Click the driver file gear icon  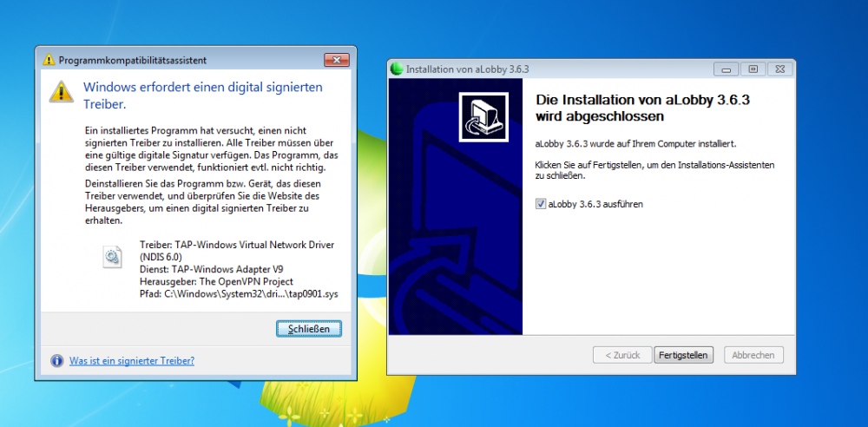[x=112, y=258]
